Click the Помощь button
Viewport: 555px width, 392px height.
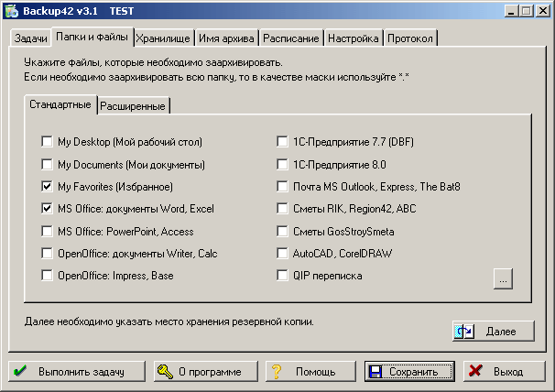(x=310, y=372)
